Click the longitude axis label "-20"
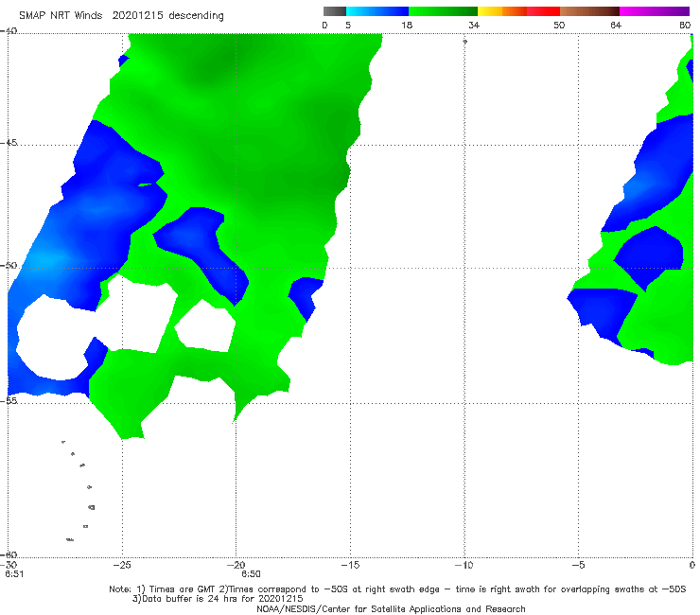Viewport: 700px width, 615px height. [236, 565]
